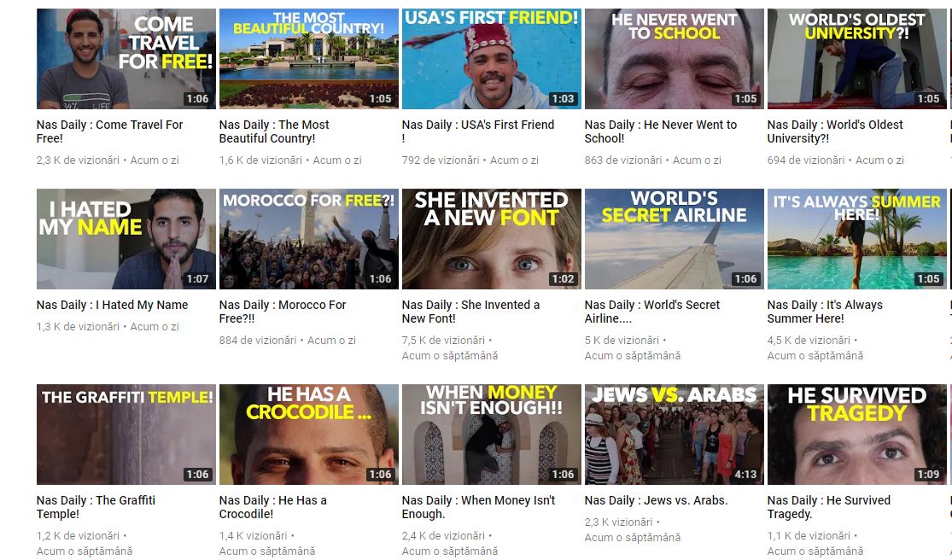Screen dimensions: 952x560
Task: Click title link "Nas Daily : I Hated My Name"
Action: coord(112,305)
